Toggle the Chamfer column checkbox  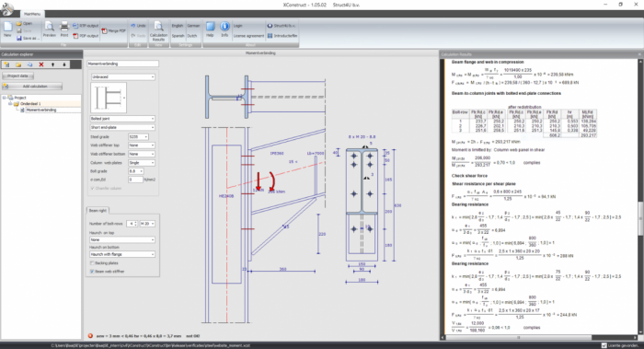(92, 188)
